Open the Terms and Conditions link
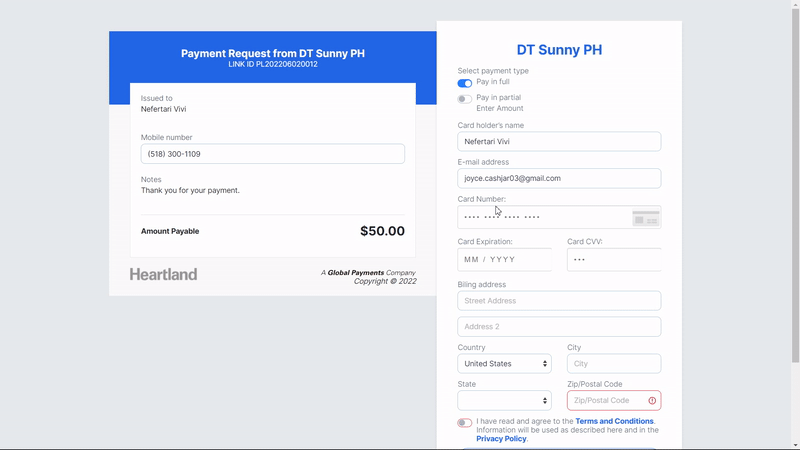Viewport: 800px width, 450px height. [614, 422]
